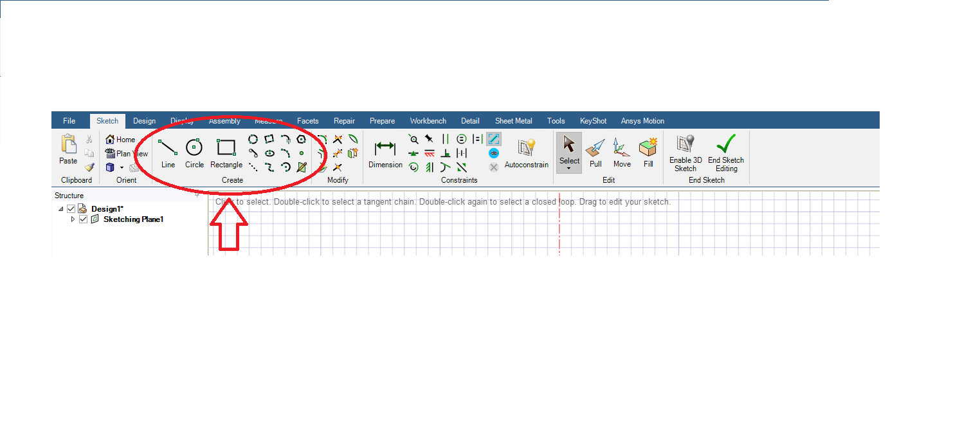Expand the Sketching Plane1 tree node
This screenshot has width=980, height=424.
pos(73,219)
